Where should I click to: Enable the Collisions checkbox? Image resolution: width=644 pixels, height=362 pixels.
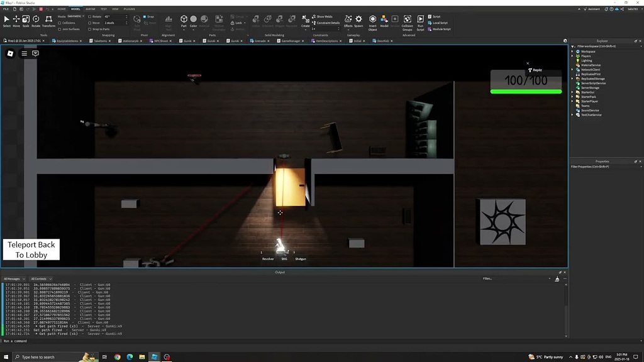(x=59, y=23)
